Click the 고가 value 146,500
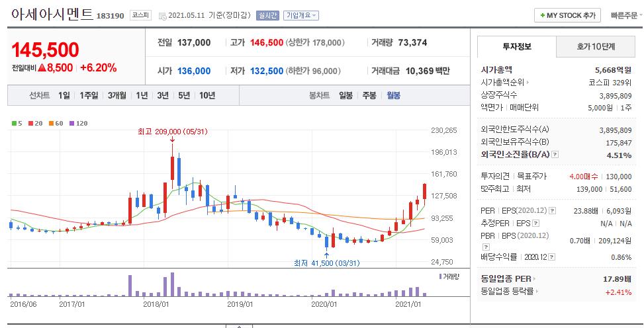 (x=267, y=42)
